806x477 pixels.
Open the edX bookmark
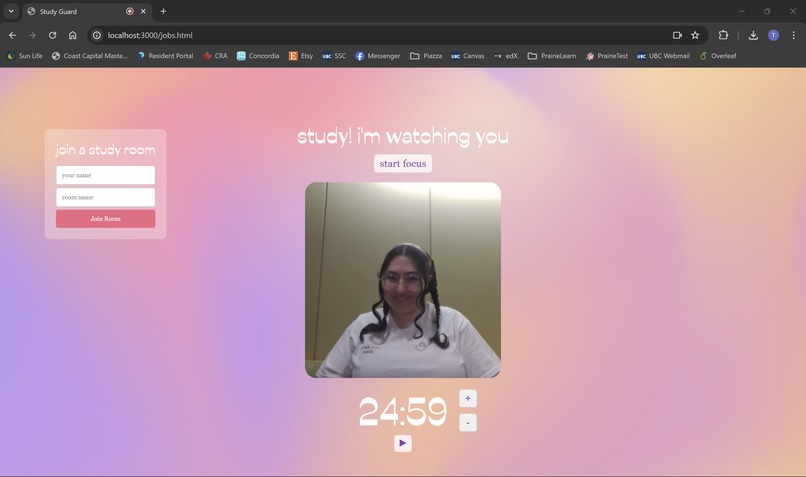click(x=506, y=56)
